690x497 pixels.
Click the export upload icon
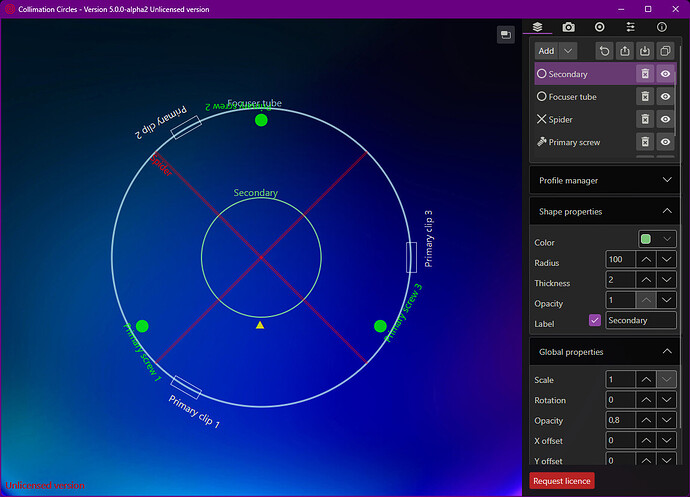tap(624, 51)
